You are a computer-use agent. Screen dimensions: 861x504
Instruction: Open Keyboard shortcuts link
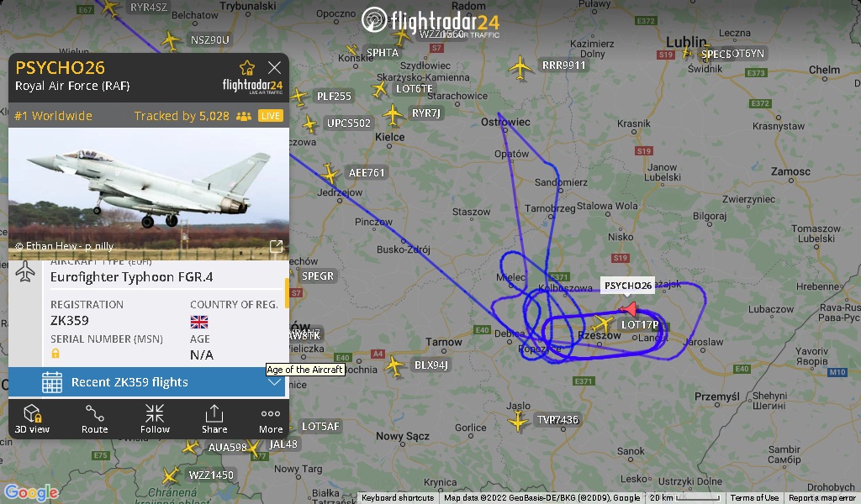(x=398, y=498)
